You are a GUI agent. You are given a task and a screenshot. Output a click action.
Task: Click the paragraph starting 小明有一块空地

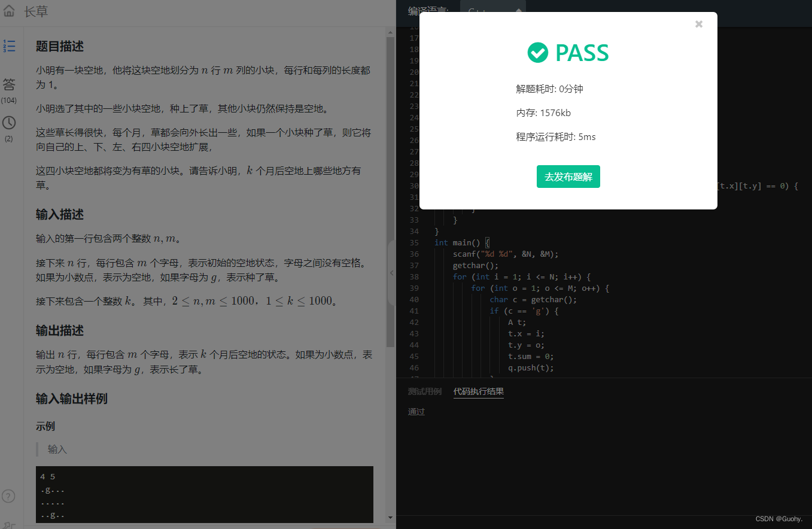203,77
